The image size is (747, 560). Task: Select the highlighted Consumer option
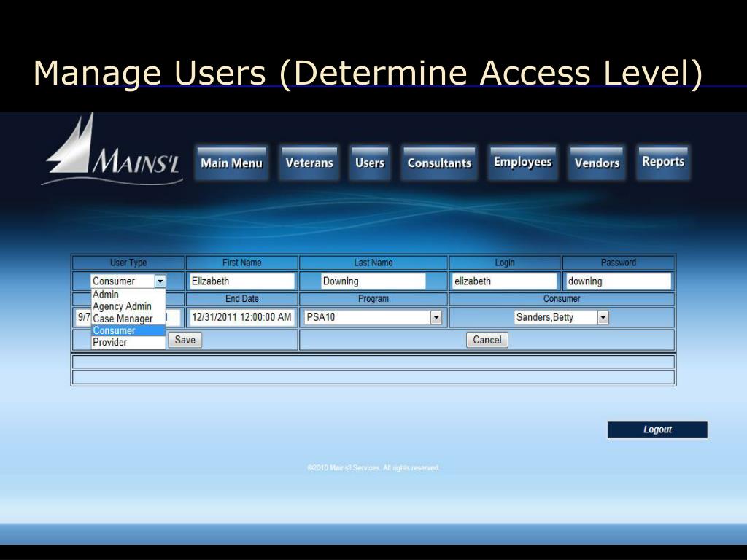point(128,330)
